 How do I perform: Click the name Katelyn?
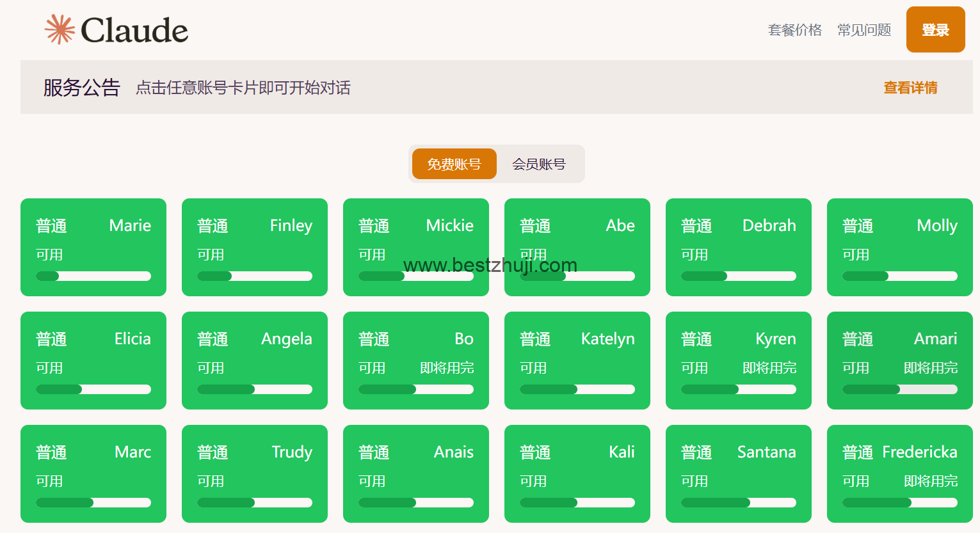607,339
